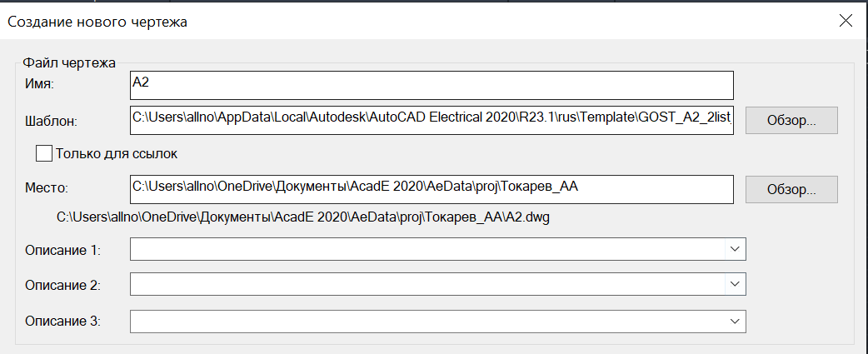Click inside the Описание 2 text box

point(427,284)
